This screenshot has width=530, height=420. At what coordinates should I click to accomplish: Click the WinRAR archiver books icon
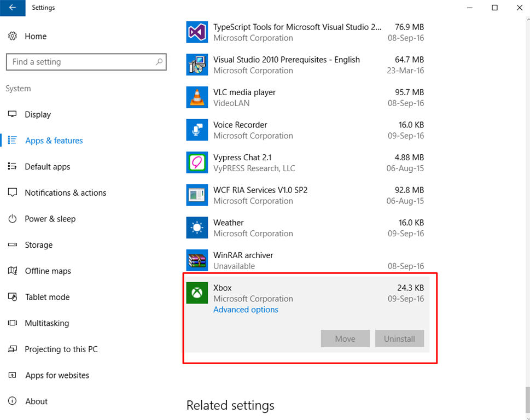click(197, 260)
